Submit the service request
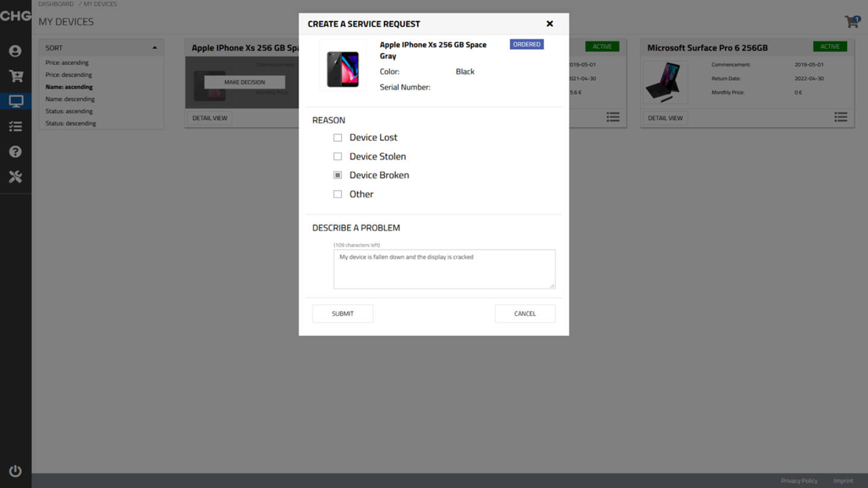 [x=342, y=313]
